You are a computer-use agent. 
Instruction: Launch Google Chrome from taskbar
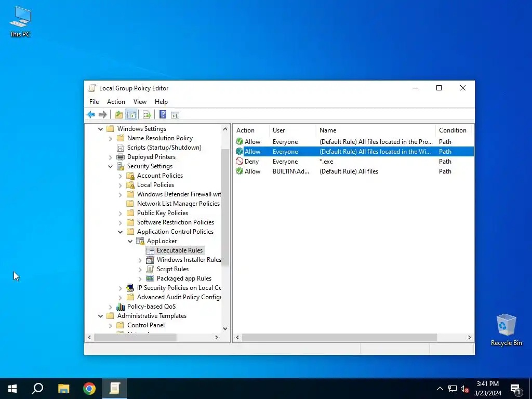coord(89,389)
